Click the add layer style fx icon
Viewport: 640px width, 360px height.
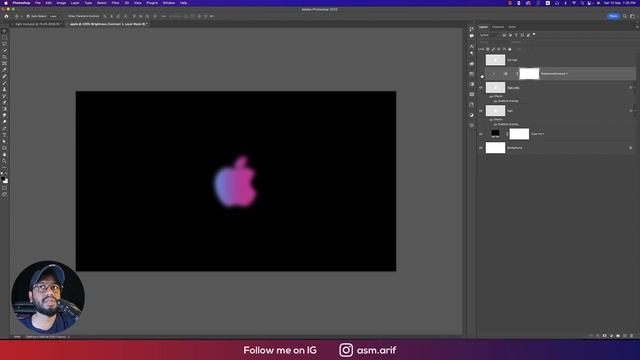tap(598, 336)
